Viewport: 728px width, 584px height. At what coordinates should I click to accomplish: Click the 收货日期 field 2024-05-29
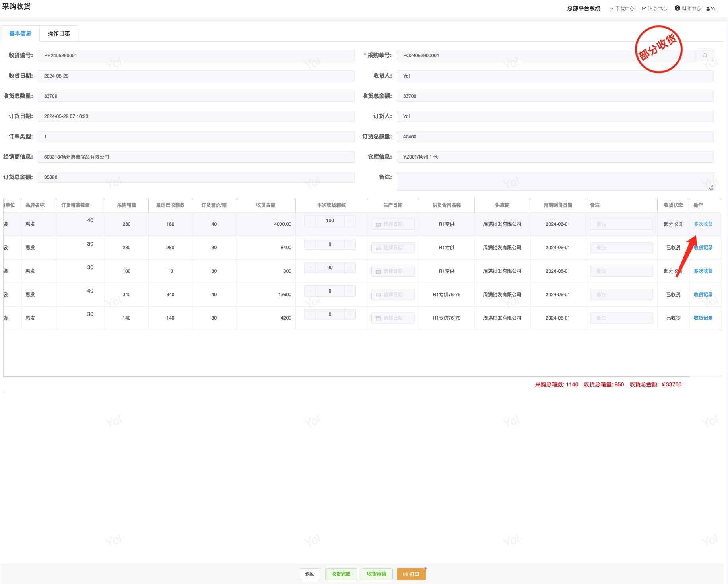coord(196,76)
